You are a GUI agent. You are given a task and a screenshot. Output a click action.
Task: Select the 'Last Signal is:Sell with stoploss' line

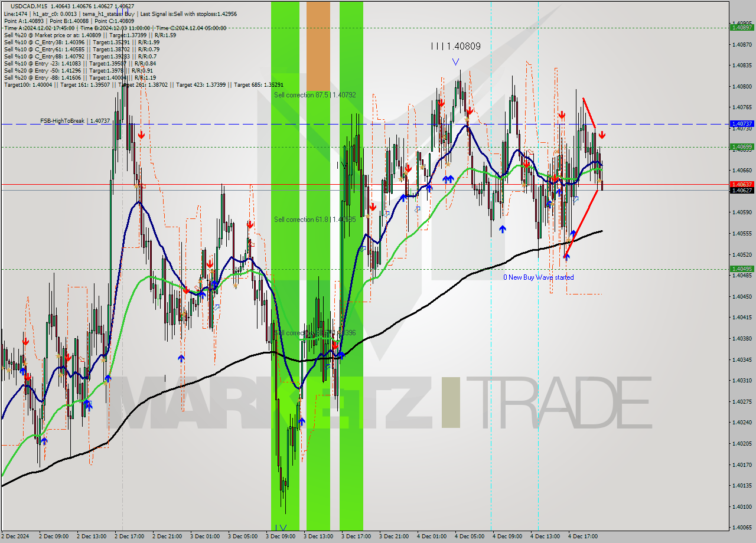[x=188, y=14]
